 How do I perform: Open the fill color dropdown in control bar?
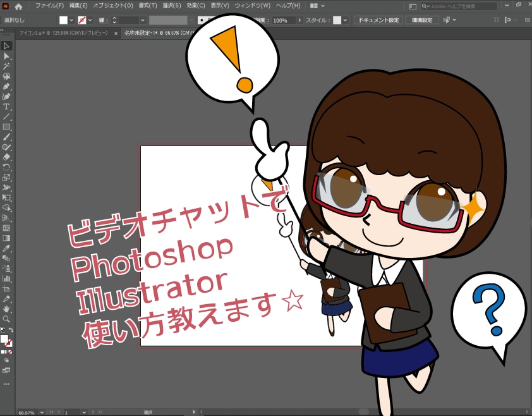click(x=71, y=20)
